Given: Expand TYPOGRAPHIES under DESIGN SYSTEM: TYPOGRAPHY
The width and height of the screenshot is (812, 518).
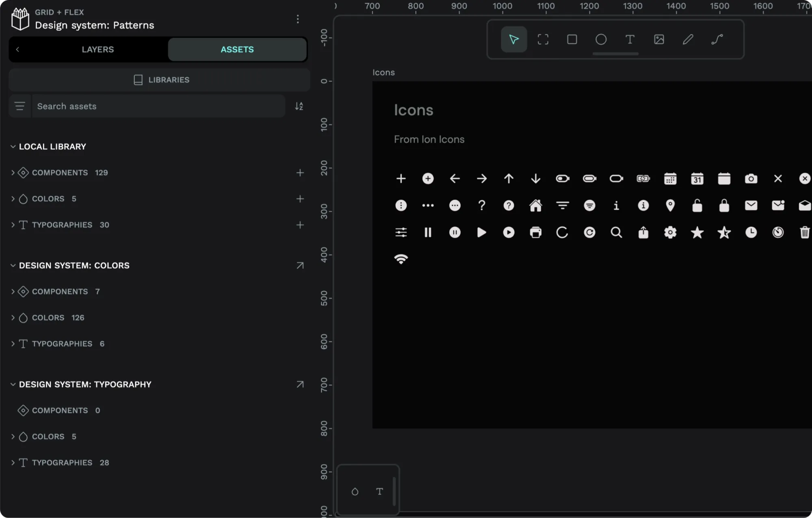Looking at the screenshot, I should pyautogui.click(x=13, y=462).
